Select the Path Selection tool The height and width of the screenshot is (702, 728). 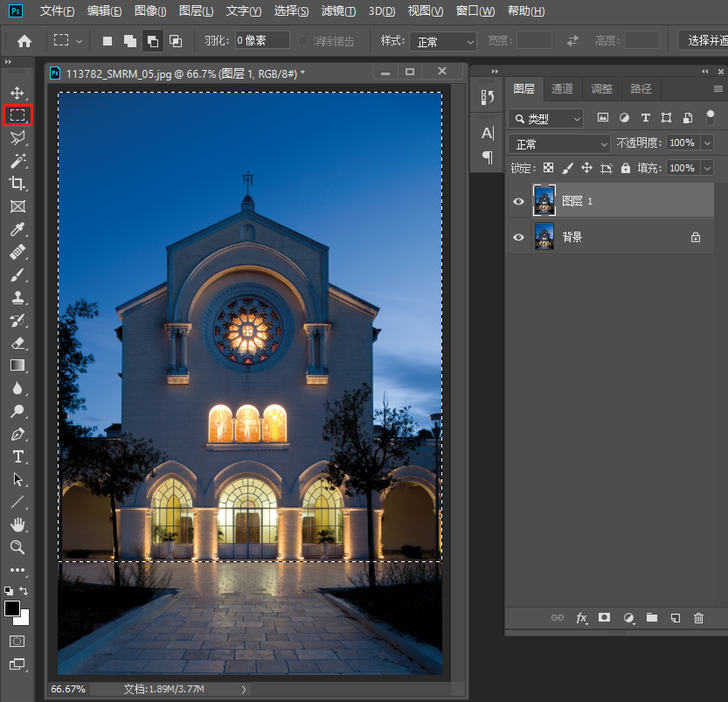(x=17, y=479)
